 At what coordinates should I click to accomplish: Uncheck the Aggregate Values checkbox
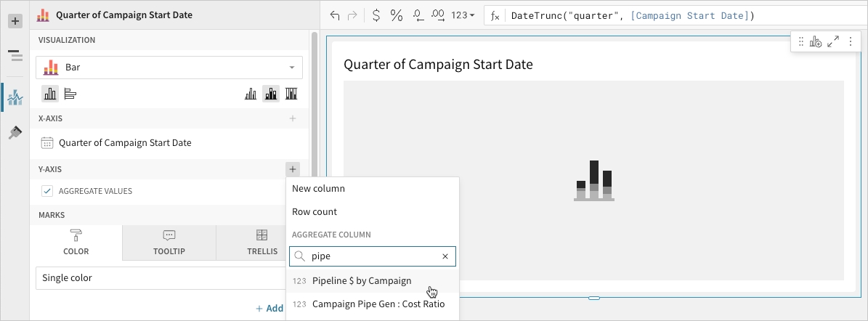click(x=47, y=191)
